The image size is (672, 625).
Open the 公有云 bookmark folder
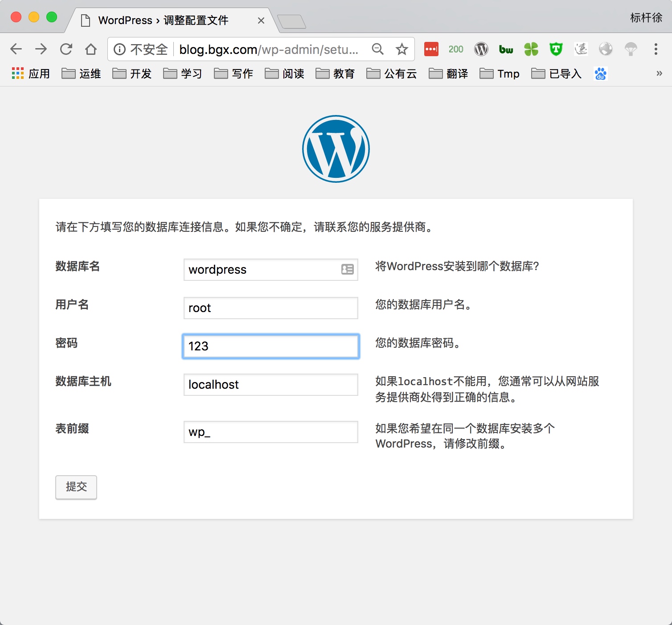tap(392, 74)
